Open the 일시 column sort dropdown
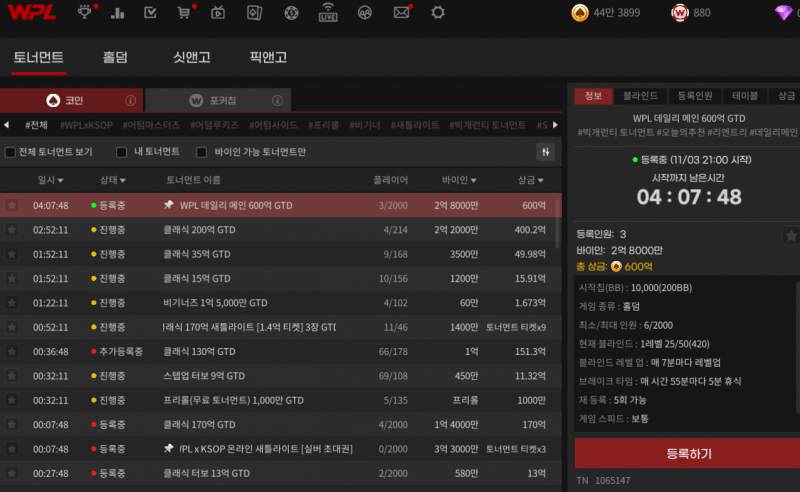 point(51,181)
